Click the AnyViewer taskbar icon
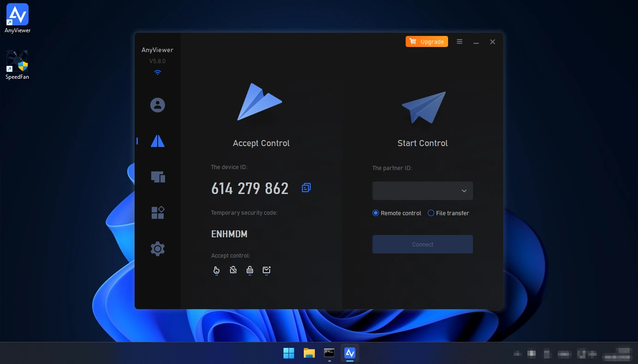 click(x=350, y=353)
